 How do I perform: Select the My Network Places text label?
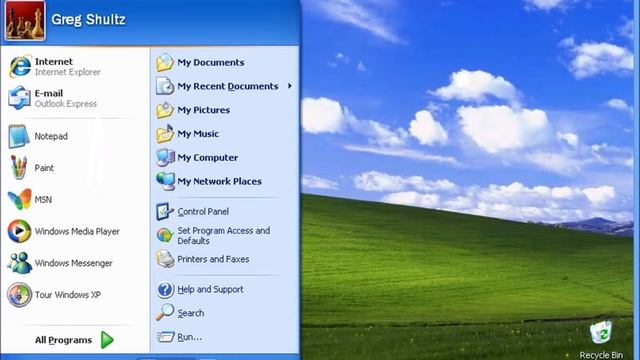[x=219, y=181]
